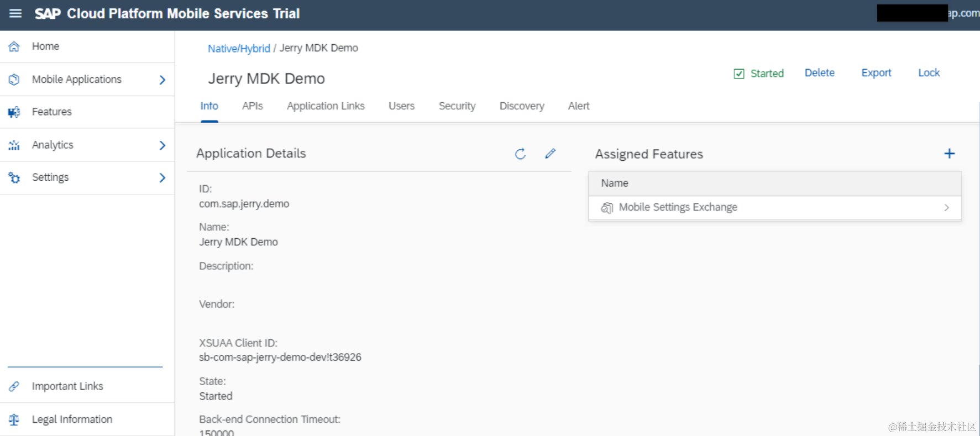Click the ID value com.sap.jerry.demo
Image resolution: width=980 pixels, height=436 pixels.
[244, 204]
